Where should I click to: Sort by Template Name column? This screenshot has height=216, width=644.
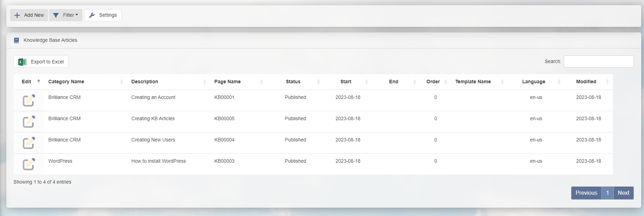[x=479, y=82]
